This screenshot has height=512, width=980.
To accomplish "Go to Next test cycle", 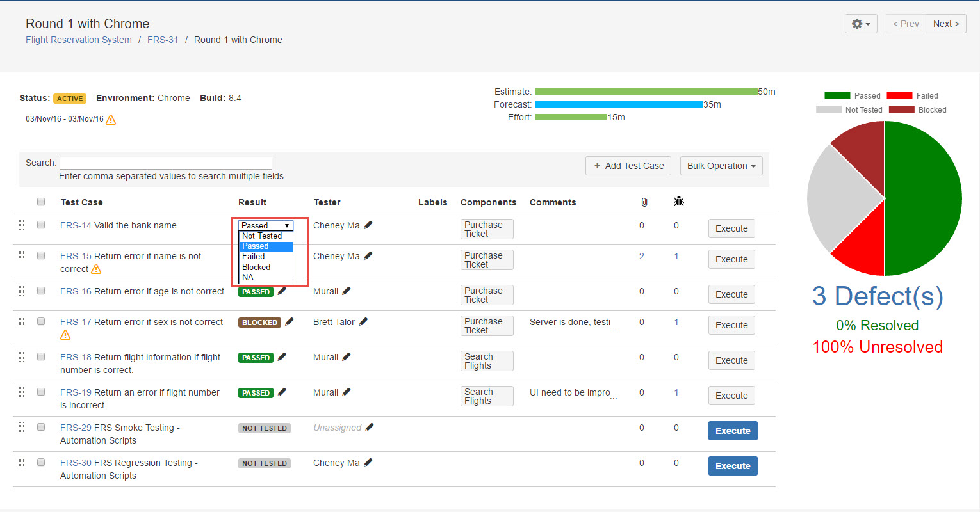I will (946, 24).
